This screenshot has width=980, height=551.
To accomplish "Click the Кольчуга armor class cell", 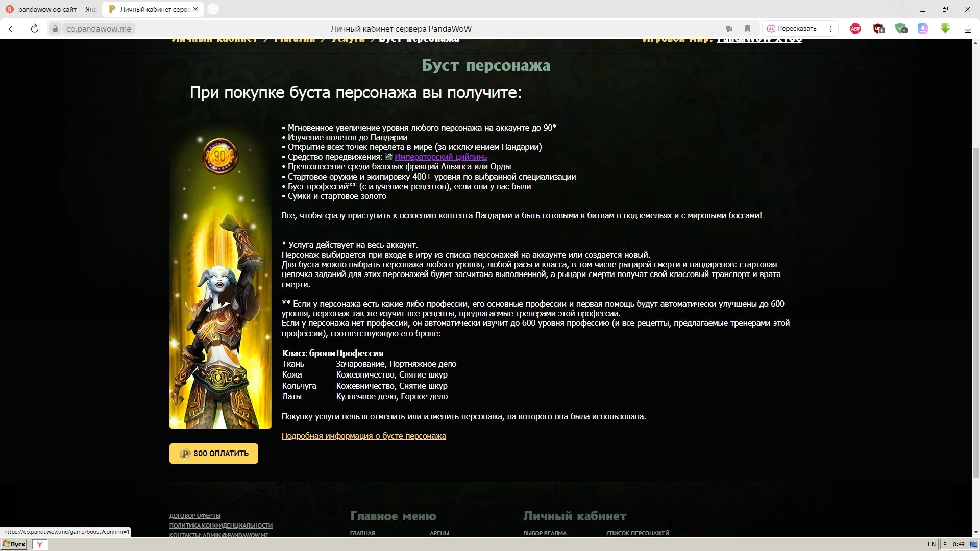I will [x=299, y=386].
